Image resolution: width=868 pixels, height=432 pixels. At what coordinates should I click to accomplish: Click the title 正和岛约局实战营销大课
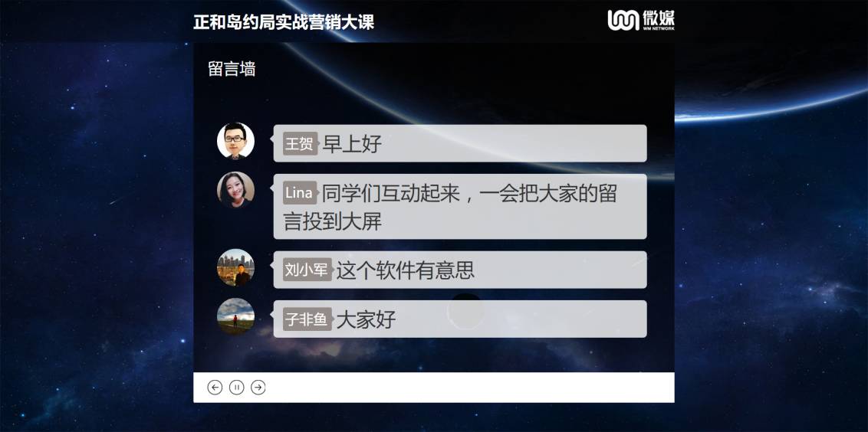pyautogui.click(x=284, y=22)
